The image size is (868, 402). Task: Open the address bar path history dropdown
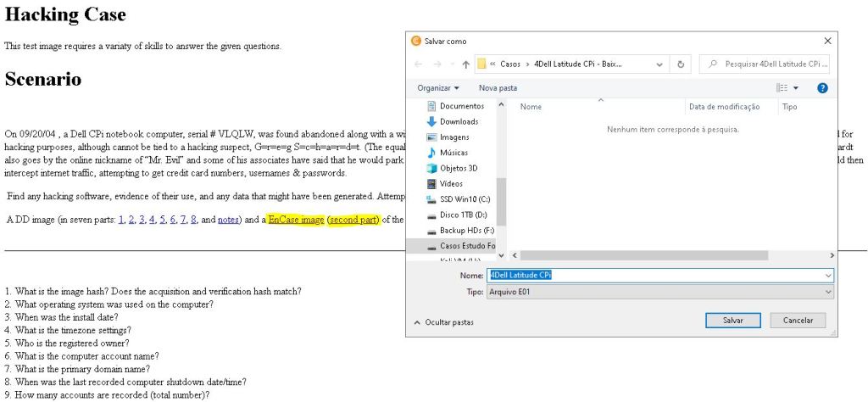660,64
